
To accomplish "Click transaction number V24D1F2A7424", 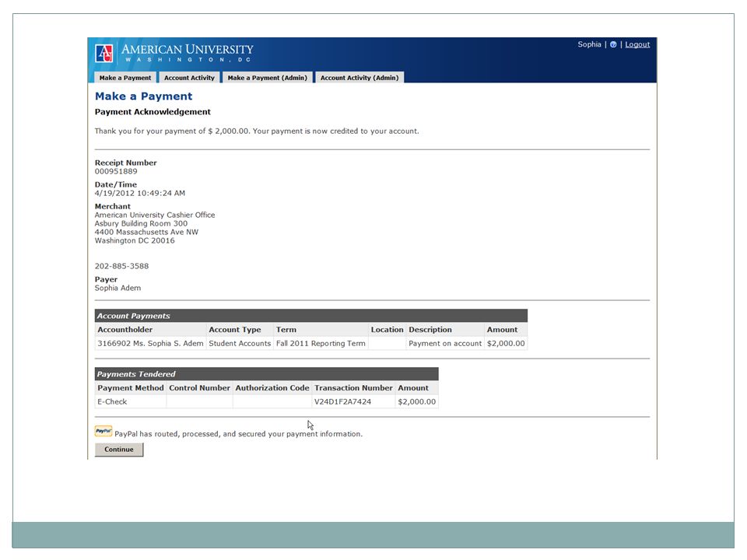I will coord(353,402).
